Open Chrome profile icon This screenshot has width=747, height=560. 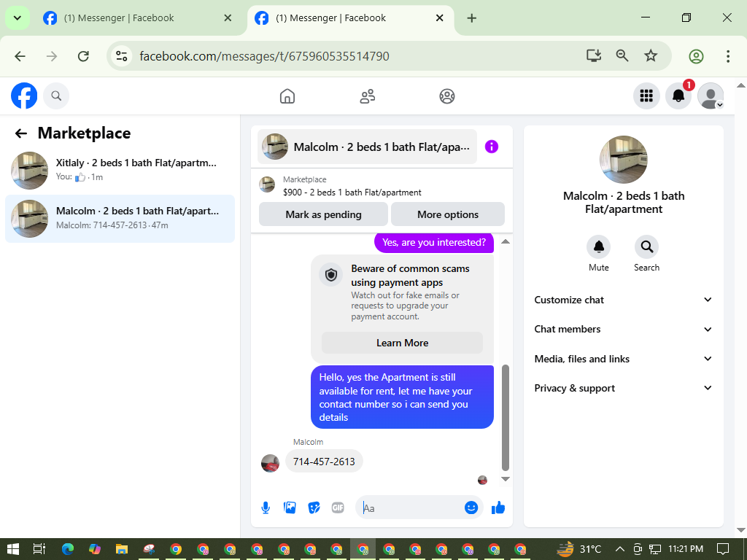(x=696, y=56)
